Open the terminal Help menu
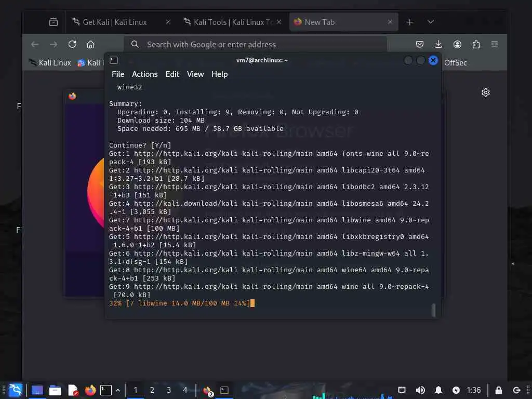Viewport: 532px width, 399px height. point(220,74)
